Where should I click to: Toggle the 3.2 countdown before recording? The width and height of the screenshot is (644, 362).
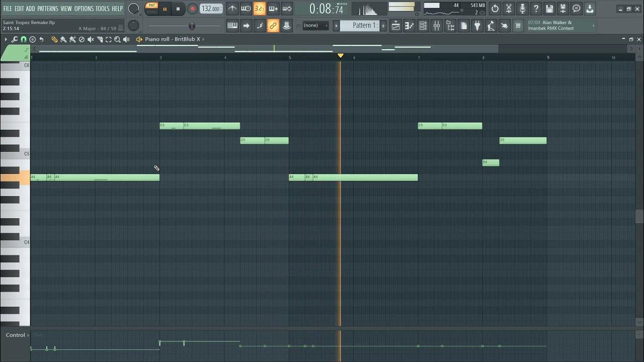pyautogui.click(x=260, y=9)
